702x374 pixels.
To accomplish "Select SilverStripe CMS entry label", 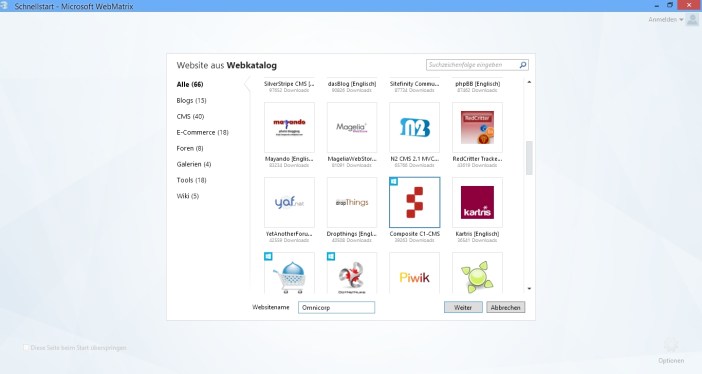I will (289, 84).
